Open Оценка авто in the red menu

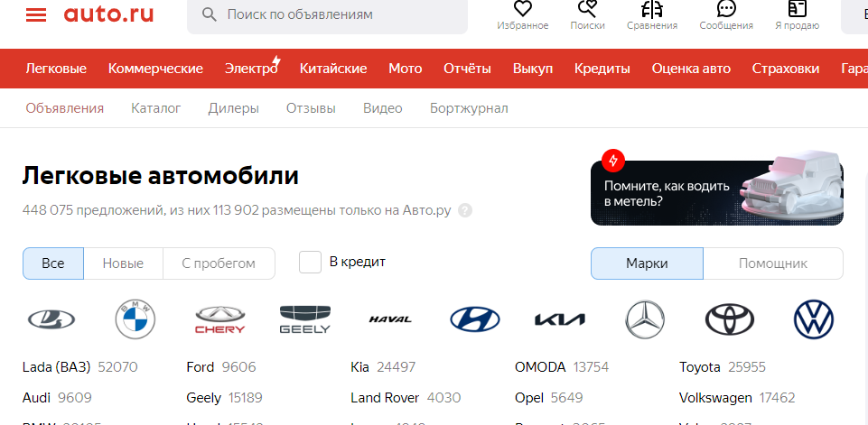tap(691, 69)
